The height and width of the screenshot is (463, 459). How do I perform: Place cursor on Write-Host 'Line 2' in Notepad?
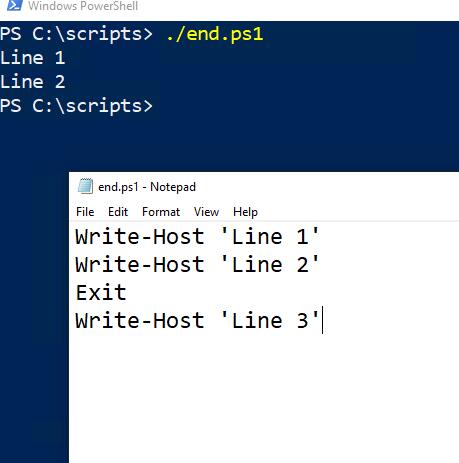[x=197, y=265]
